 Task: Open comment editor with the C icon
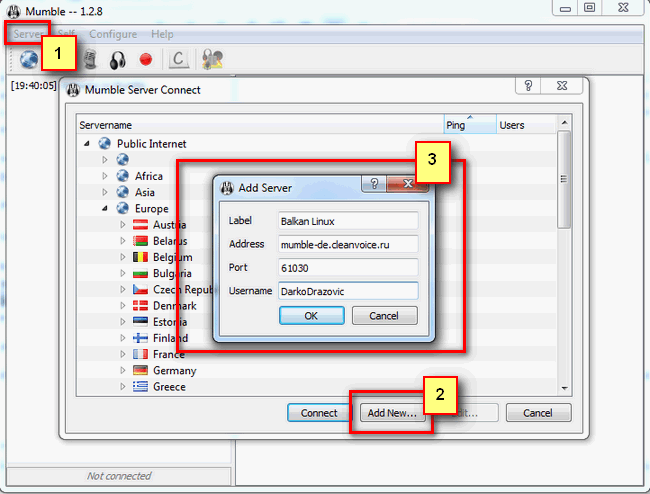pos(178,59)
